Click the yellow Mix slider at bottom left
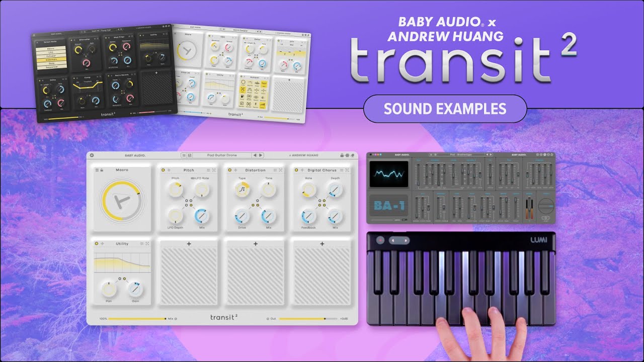The image size is (644, 362). coord(137,318)
